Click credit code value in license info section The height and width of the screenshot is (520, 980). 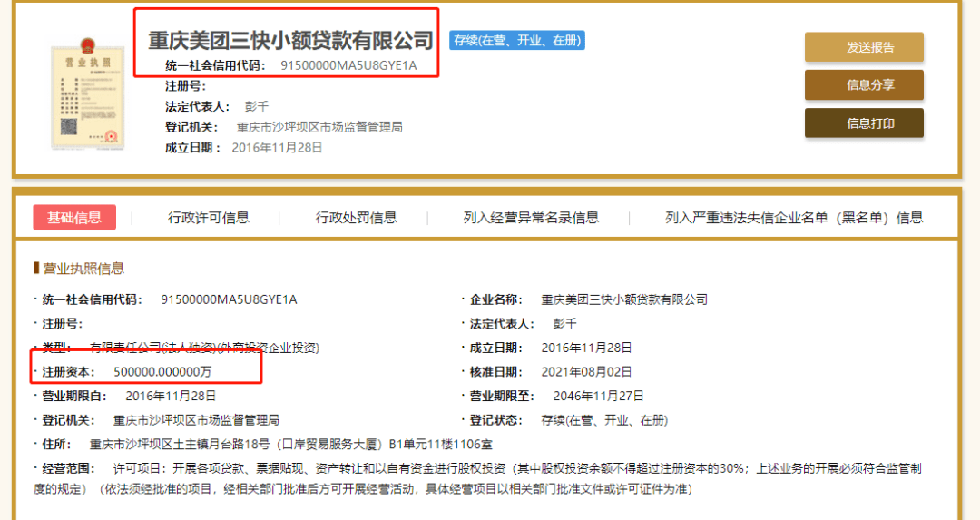click(229, 300)
